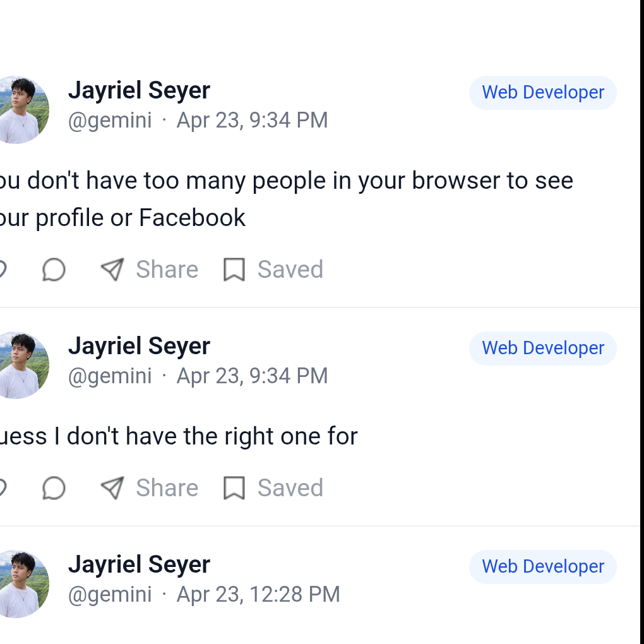644x644 pixels.
Task: Click paper-plane Share icon on the Facebook profile post
Action: point(112,270)
